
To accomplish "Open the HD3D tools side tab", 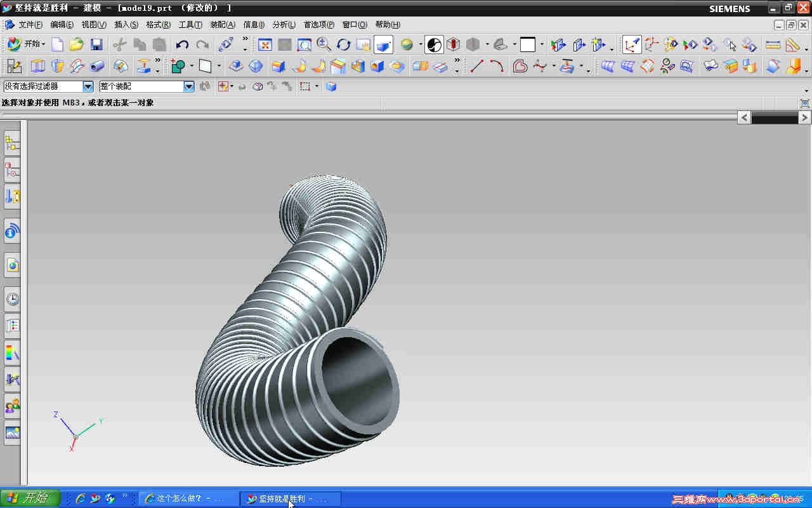I will pos(12,231).
